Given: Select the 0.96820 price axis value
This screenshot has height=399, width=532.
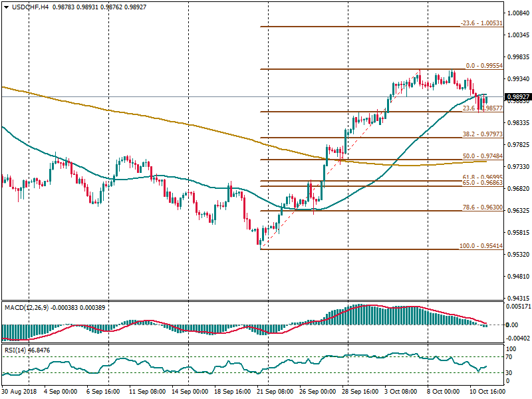Looking at the screenshot, I should point(519,189).
